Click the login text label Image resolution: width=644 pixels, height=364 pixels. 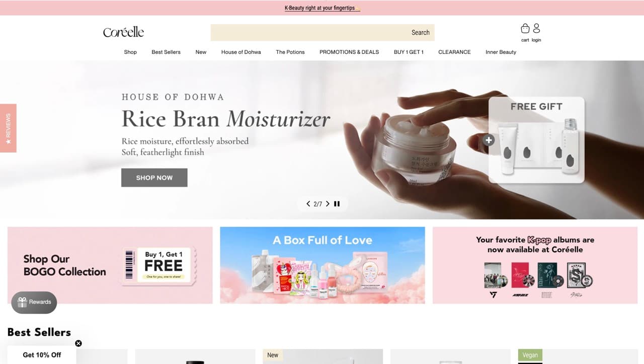tap(536, 40)
